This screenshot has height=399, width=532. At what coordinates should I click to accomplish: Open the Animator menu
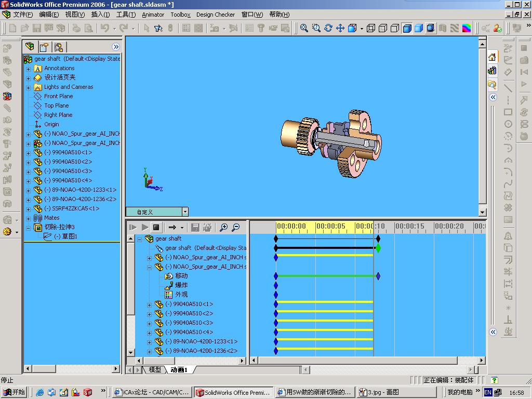153,14
